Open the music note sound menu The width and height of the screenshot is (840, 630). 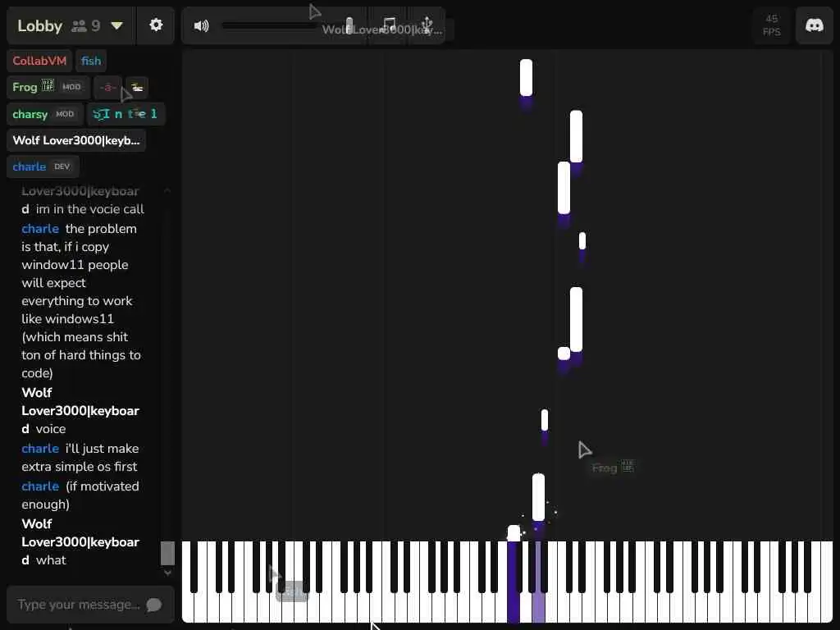pyautogui.click(x=389, y=25)
